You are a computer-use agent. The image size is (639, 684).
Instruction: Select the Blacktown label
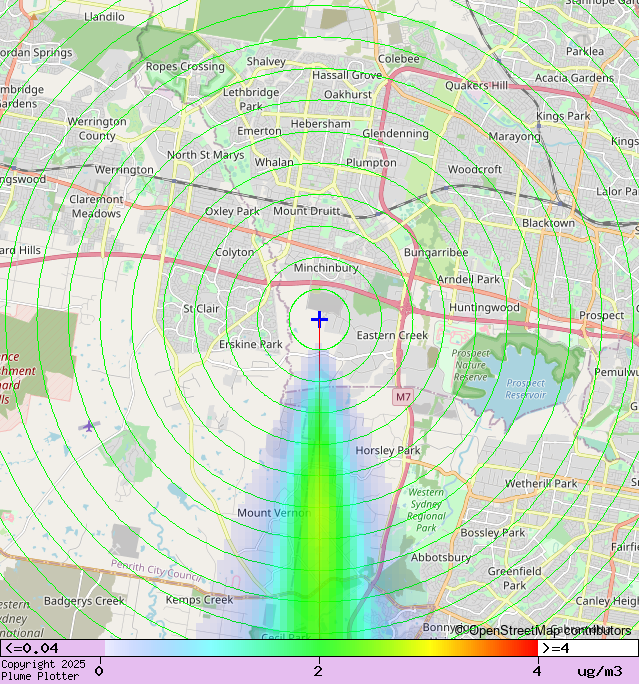548,223
